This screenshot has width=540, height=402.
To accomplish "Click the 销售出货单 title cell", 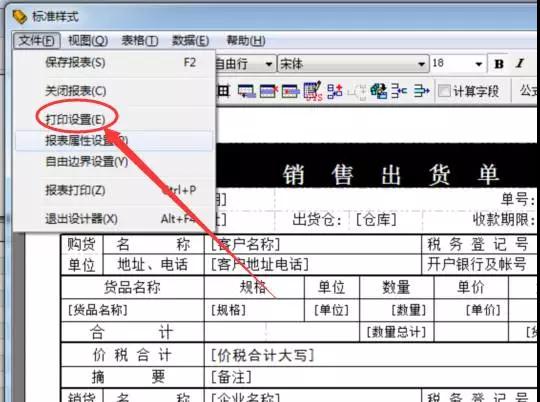I will coord(391,174).
